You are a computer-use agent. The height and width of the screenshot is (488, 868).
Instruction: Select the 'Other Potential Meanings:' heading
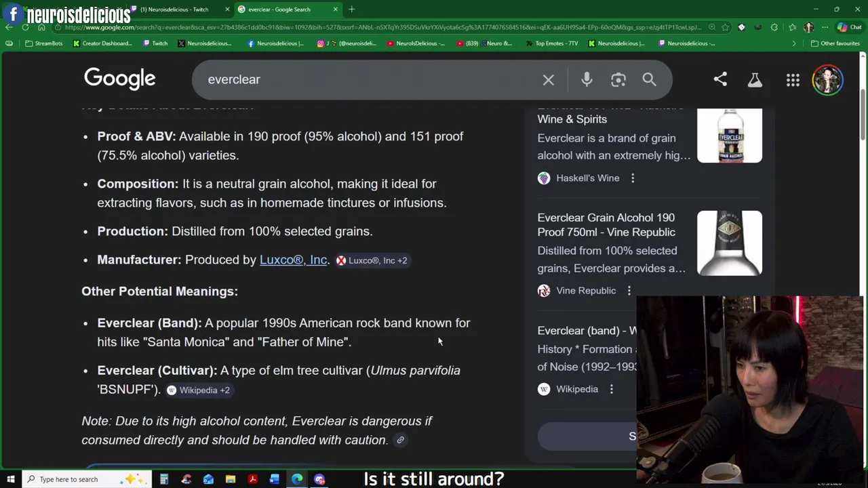pyautogui.click(x=160, y=291)
